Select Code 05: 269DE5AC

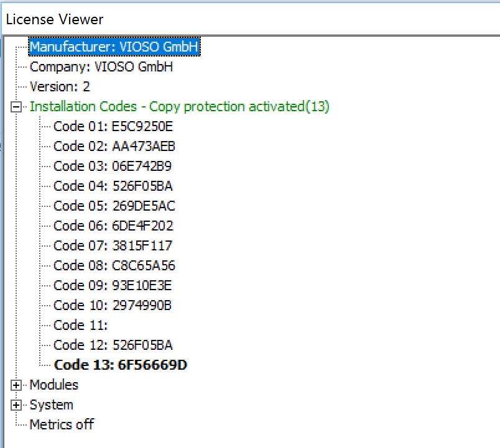click(114, 206)
